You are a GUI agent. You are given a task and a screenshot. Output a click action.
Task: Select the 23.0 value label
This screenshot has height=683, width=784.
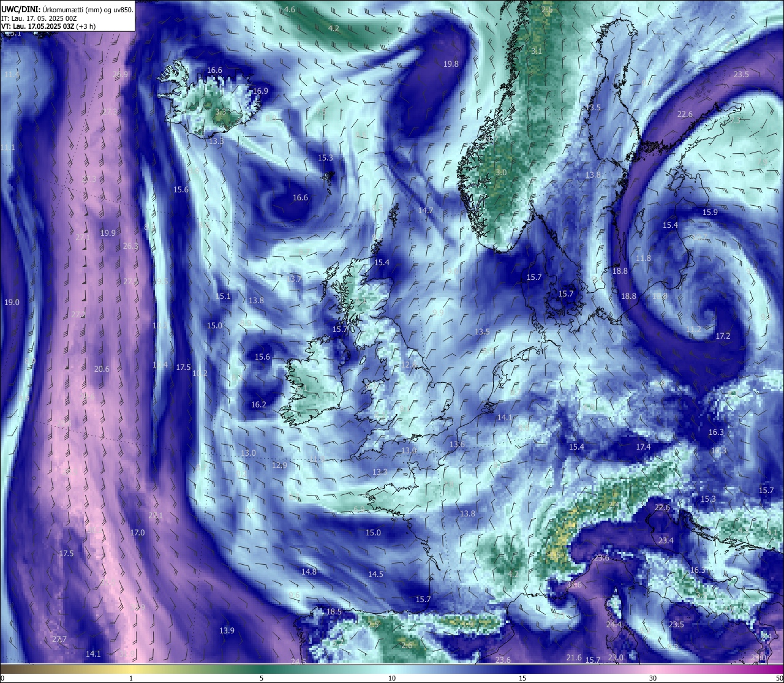coord(616,657)
